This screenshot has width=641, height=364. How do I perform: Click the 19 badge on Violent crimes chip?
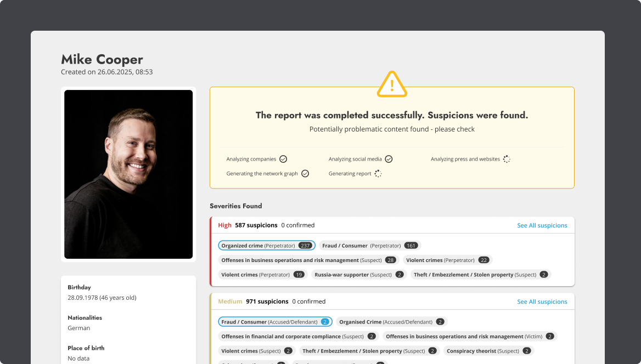click(x=299, y=274)
